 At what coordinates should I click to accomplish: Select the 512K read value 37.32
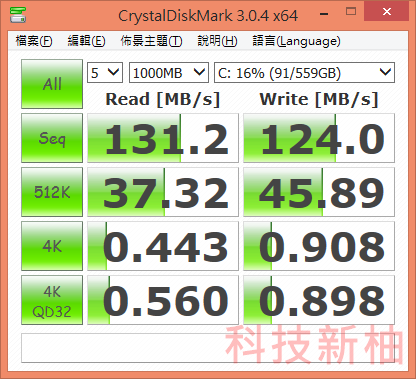click(163, 192)
